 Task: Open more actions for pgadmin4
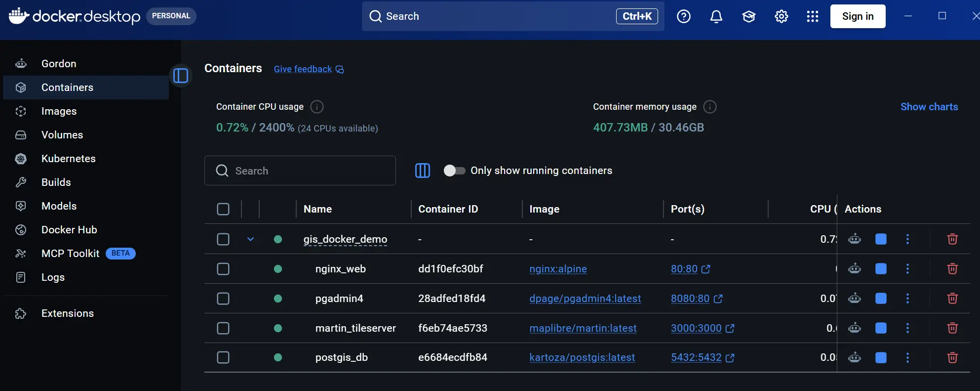click(x=907, y=299)
